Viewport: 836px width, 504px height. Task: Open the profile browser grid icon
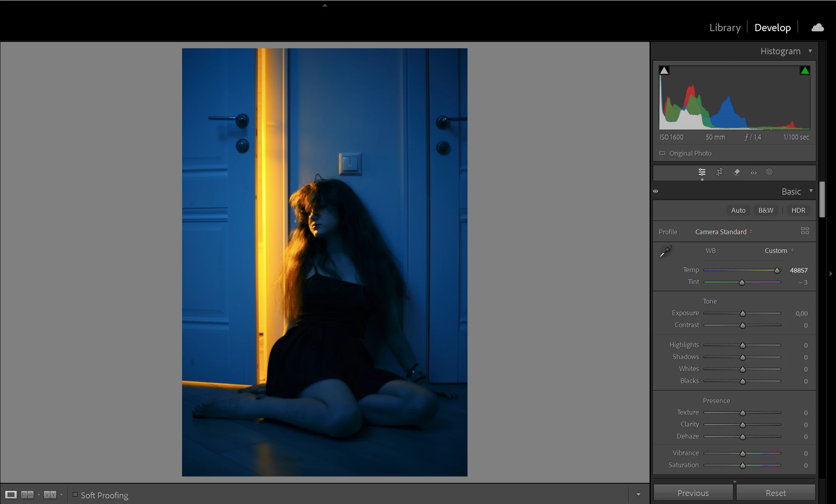coord(805,231)
